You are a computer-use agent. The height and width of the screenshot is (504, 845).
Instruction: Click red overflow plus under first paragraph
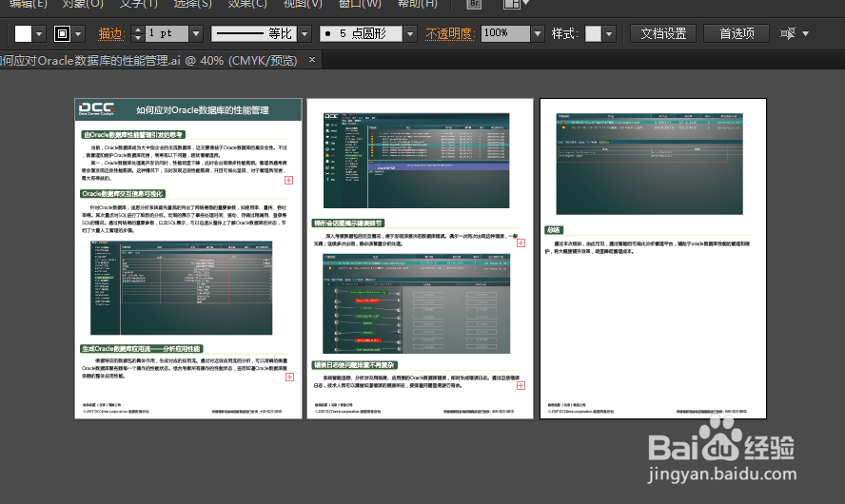(289, 181)
